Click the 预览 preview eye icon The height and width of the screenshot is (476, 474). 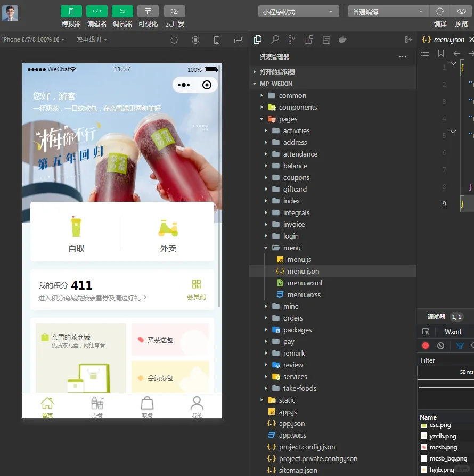462,11
